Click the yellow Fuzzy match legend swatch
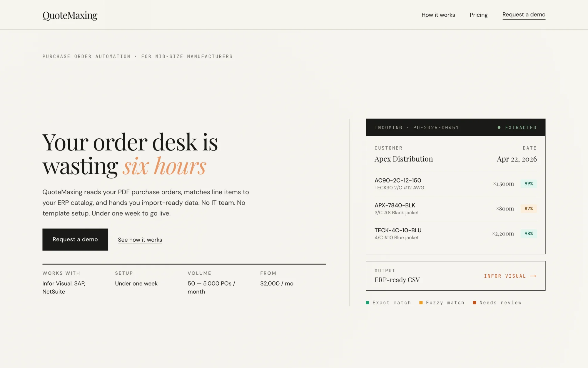This screenshot has height=368, width=588. 421,303
